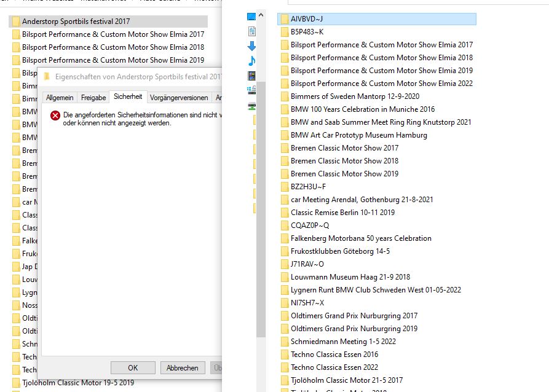
Task: Open the network drive icon in navigation pane
Action: (x=251, y=106)
